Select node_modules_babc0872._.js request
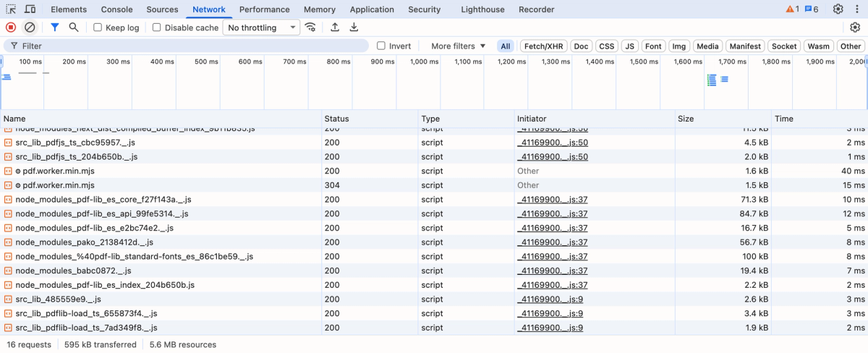 [434, 271]
